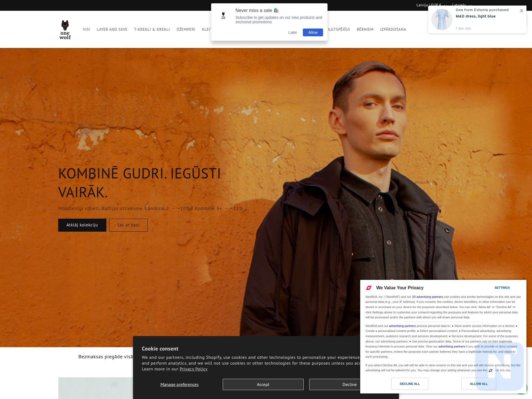Open SETTINGS in the privacy panel
532x399 pixels.
click(502, 288)
